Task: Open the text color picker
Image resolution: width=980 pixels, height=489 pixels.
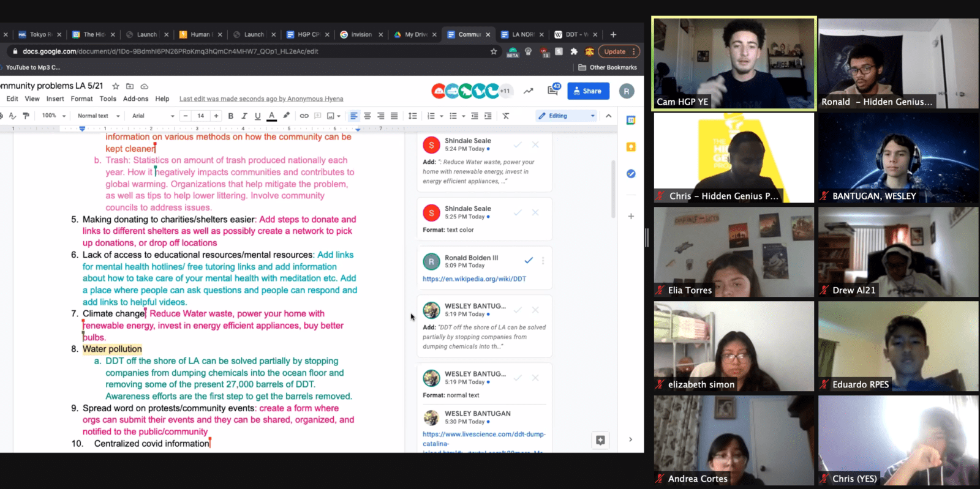Action: click(x=272, y=116)
